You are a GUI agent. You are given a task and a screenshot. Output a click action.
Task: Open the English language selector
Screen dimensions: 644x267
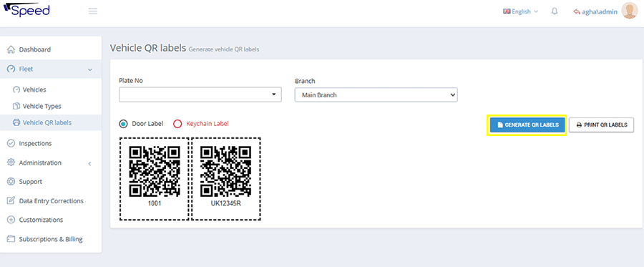pyautogui.click(x=520, y=11)
